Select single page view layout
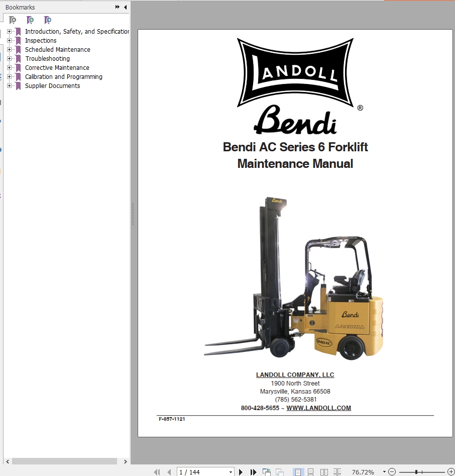This screenshot has height=476, width=455. tap(298, 472)
